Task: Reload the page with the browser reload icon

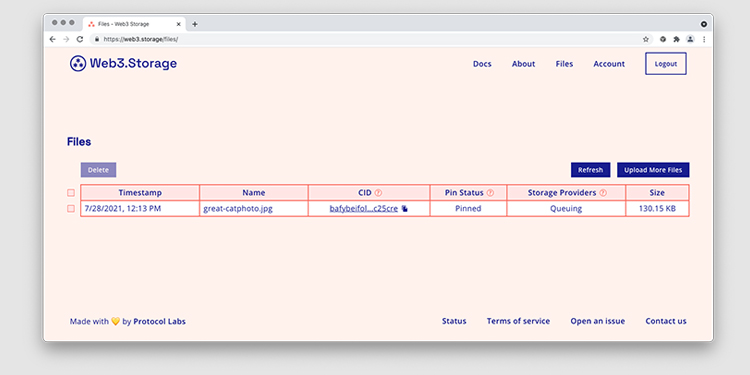Action: pos(80,39)
